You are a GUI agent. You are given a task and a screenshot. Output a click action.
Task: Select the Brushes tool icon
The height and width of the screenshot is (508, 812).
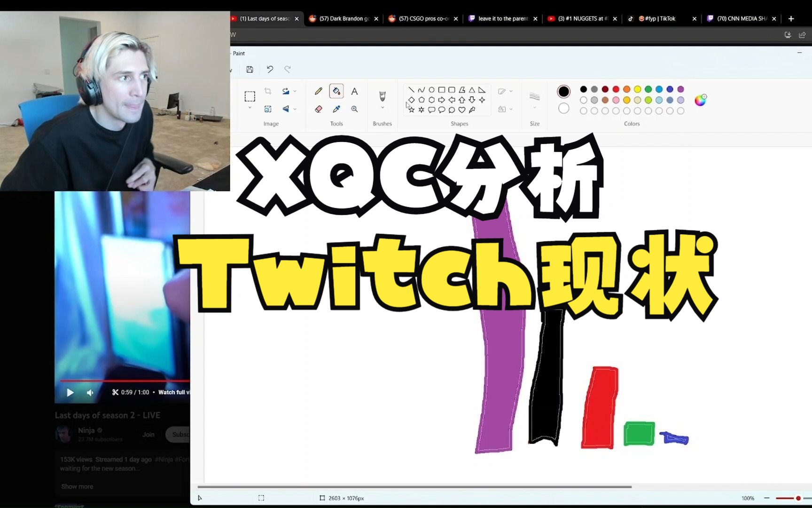(x=383, y=96)
